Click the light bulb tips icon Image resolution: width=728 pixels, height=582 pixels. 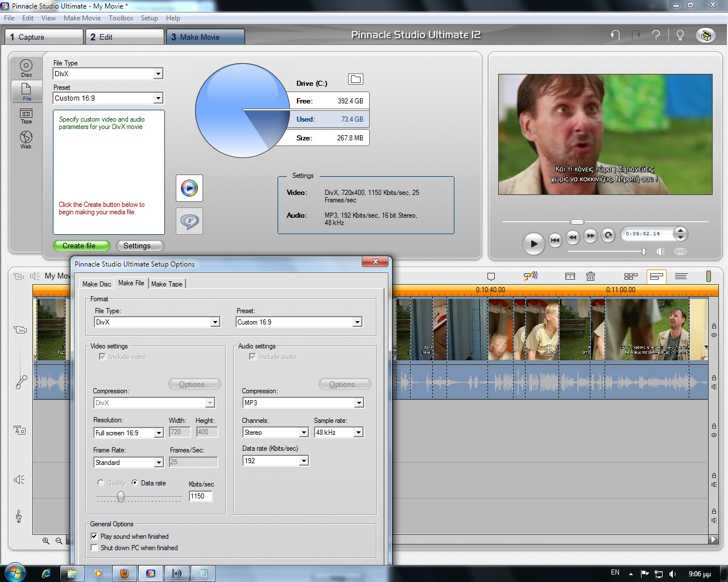(x=680, y=35)
